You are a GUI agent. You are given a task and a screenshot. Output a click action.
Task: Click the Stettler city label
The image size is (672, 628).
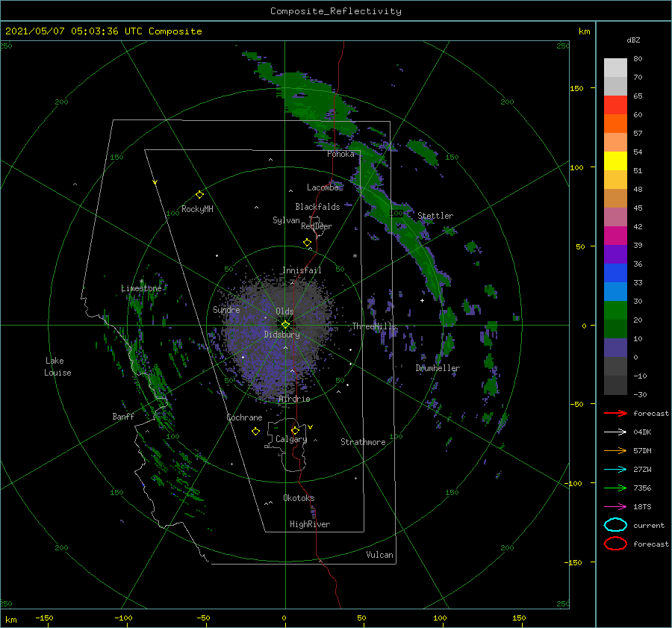click(435, 216)
